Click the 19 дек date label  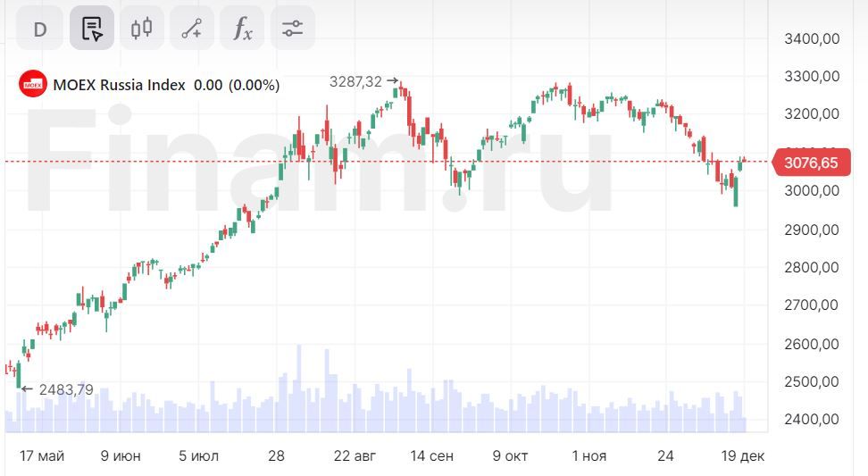(743, 456)
